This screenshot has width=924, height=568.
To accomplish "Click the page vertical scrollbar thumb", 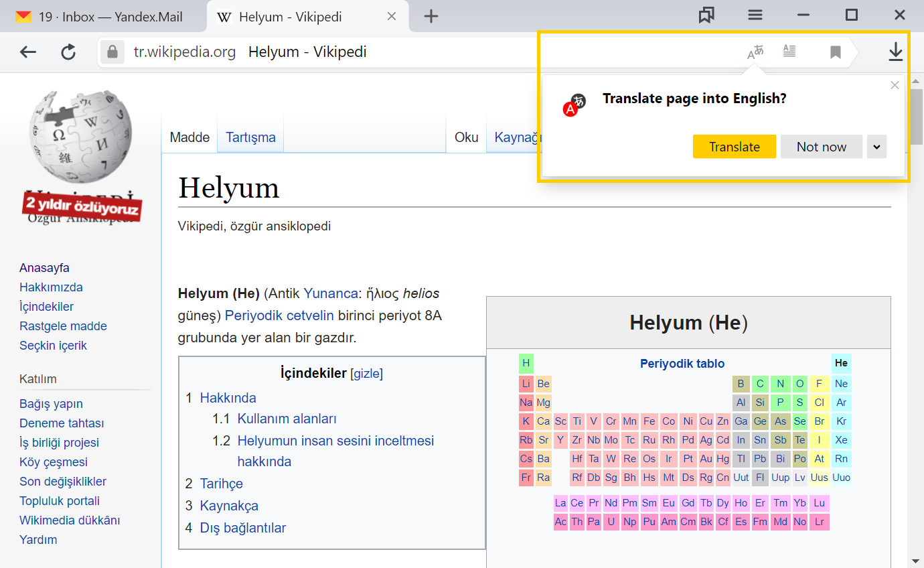I will pyautogui.click(x=917, y=115).
